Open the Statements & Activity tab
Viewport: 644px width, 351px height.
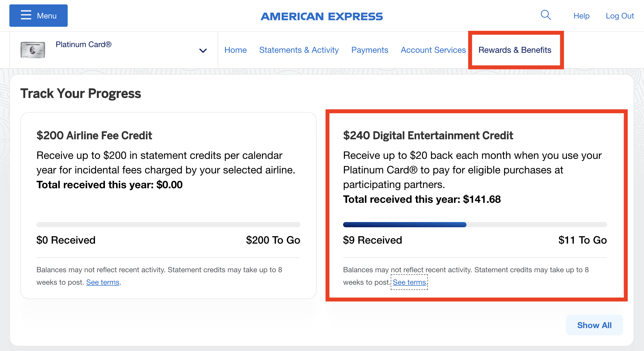299,50
